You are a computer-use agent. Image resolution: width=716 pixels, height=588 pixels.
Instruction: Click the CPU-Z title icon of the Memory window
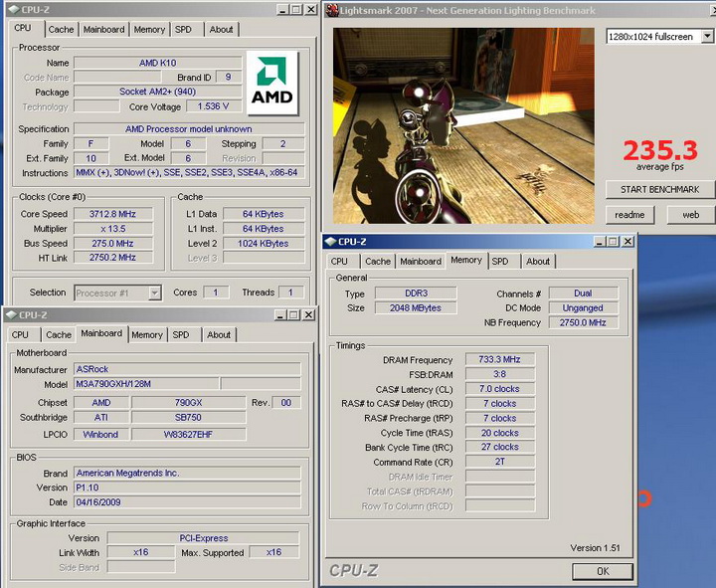(x=330, y=241)
